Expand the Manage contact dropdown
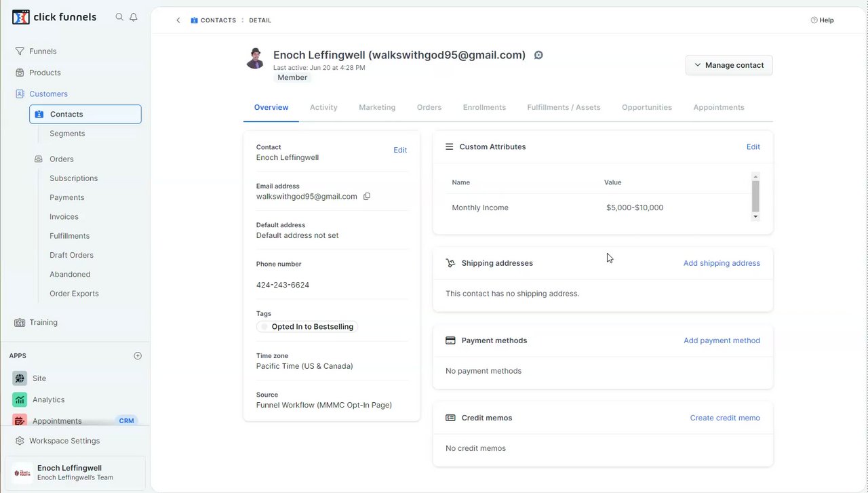868x493 pixels. [729, 65]
